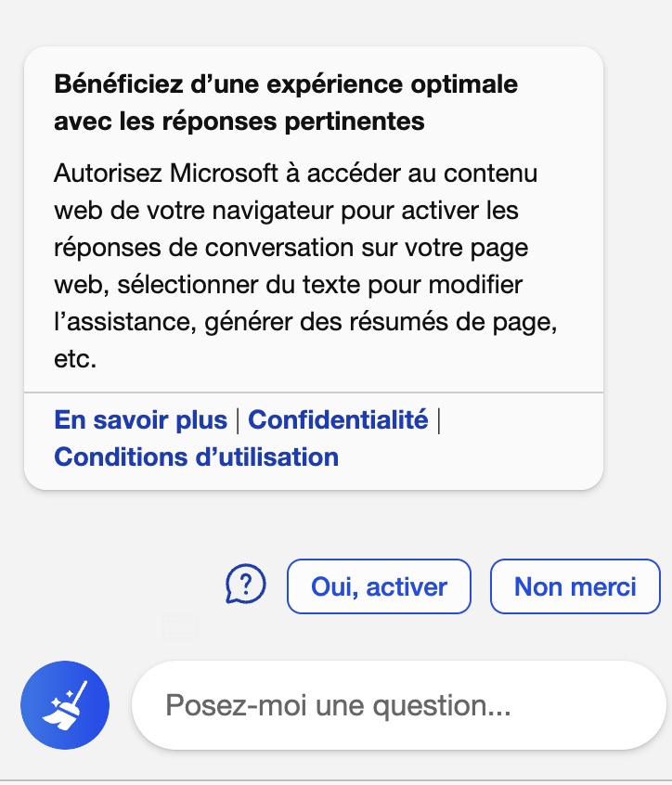Click the horizontal divider above the links
The width and height of the screenshot is (672, 785).
314,392
